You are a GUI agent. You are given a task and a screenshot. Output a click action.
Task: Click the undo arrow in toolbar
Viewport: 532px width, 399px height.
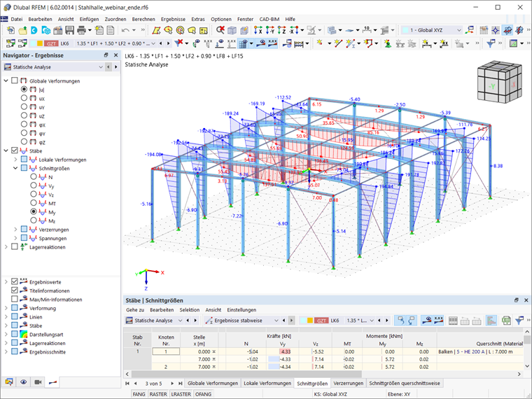tap(125, 31)
